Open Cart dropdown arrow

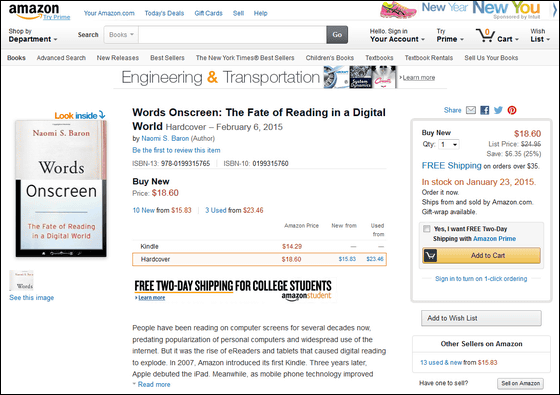[x=516, y=40]
